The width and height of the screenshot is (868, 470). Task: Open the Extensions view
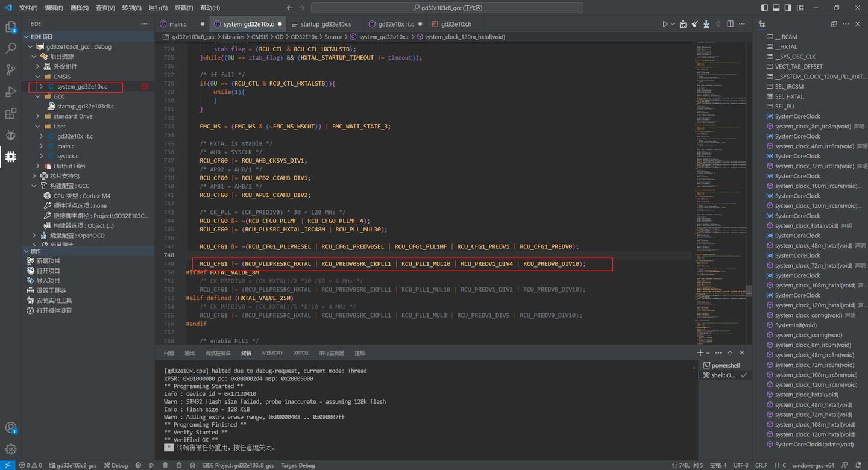click(x=10, y=113)
